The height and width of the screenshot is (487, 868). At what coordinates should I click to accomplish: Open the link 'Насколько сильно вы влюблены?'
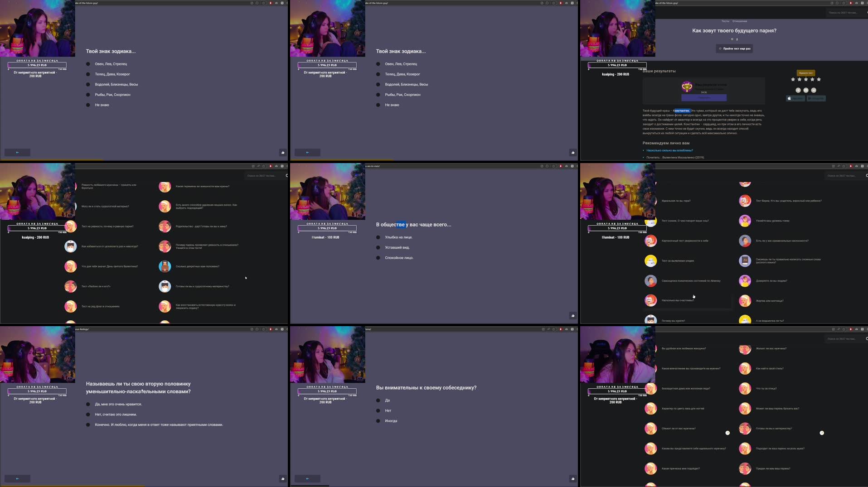point(670,150)
